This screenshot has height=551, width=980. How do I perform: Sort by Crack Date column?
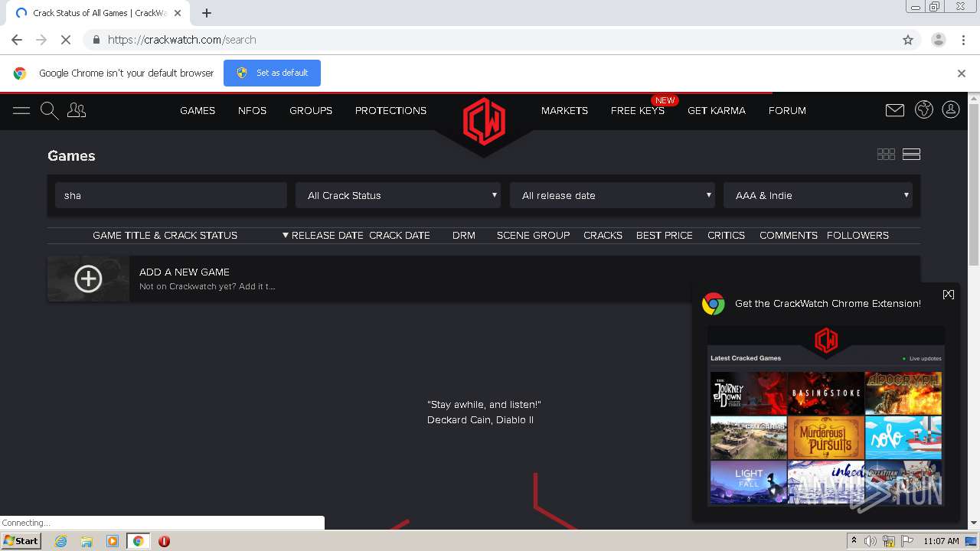400,235
